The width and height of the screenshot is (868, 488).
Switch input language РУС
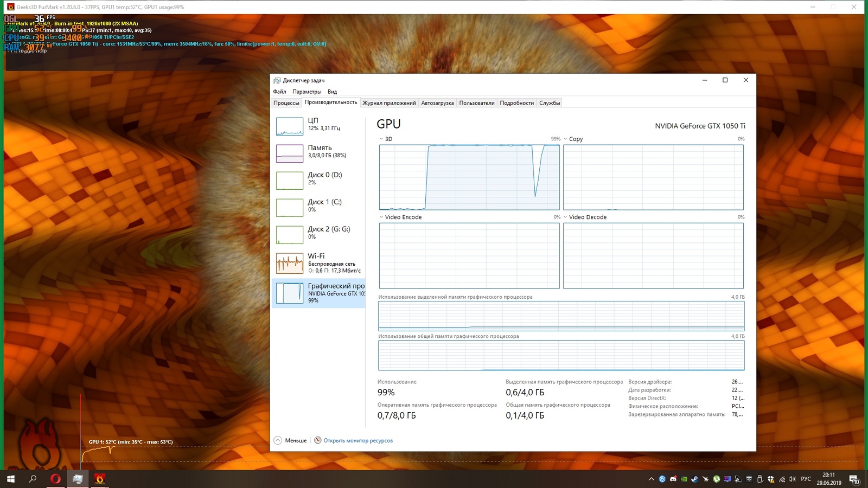click(x=806, y=479)
